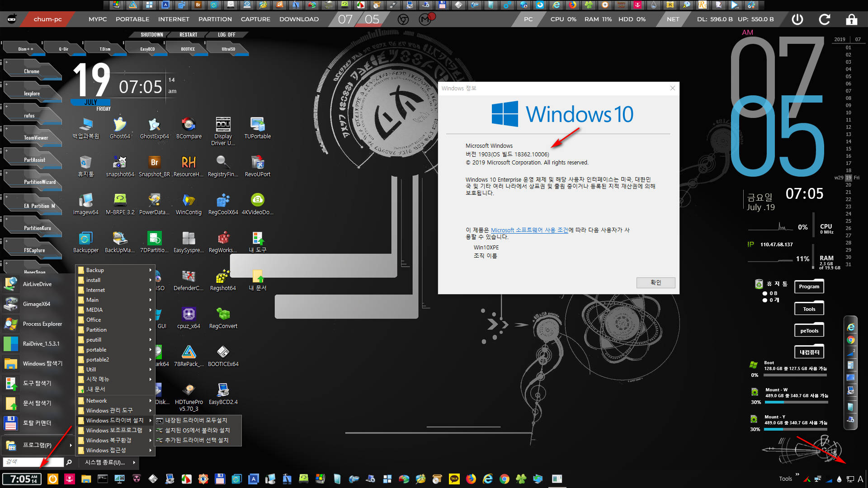
Task: Click the Mount - W disk usage bar
Action: [x=796, y=402]
